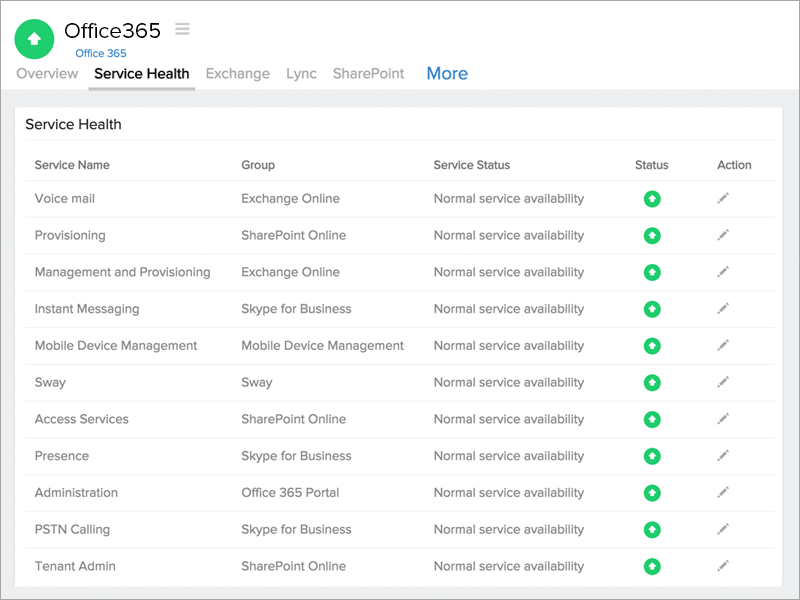Click Exchange Online group for Voice mail

[x=290, y=198]
